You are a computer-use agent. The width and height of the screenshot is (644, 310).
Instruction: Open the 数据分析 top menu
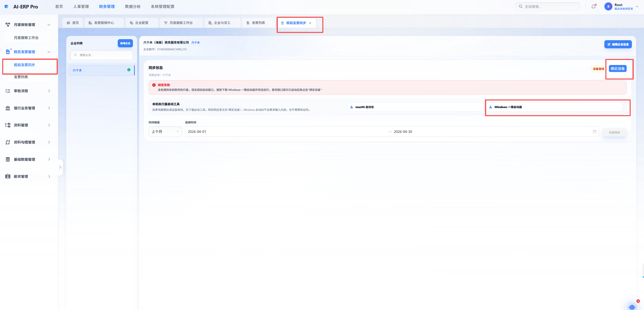tap(133, 7)
